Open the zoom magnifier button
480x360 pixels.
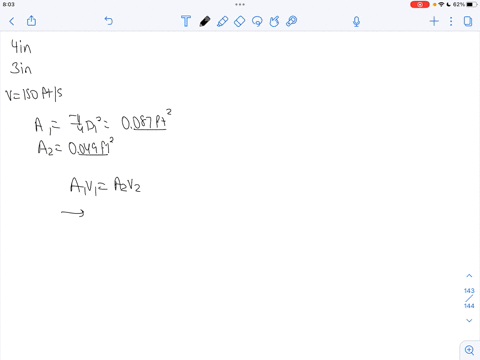tap(469, 350)
